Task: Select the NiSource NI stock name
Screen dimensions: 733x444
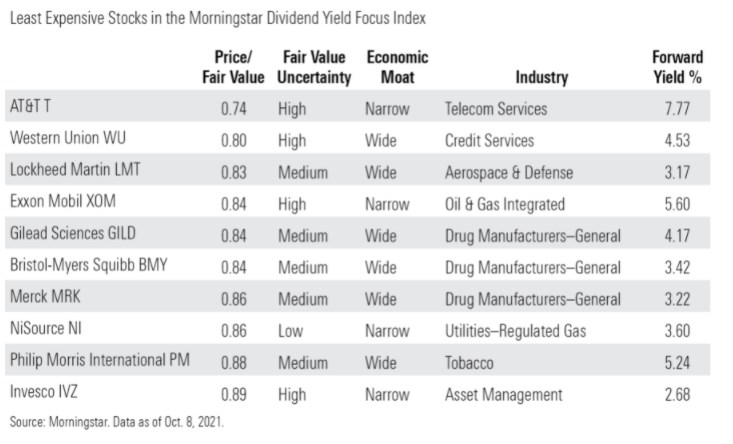Action: coord(50,331)
